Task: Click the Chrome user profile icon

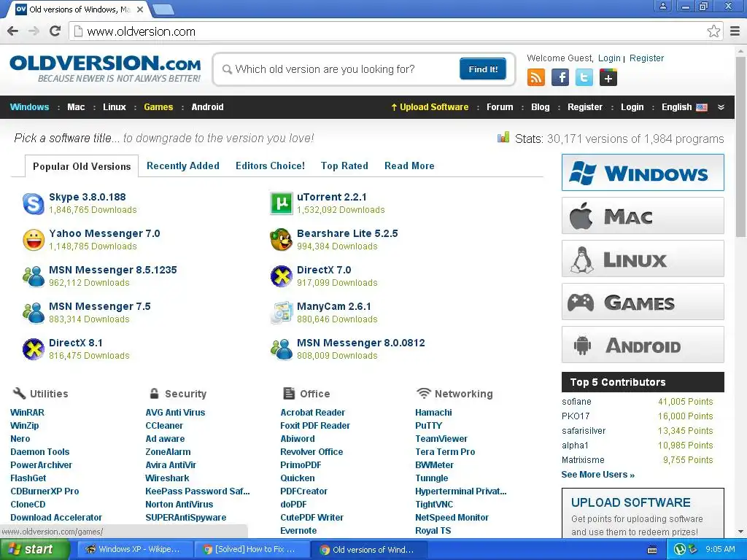Action: 662,6
